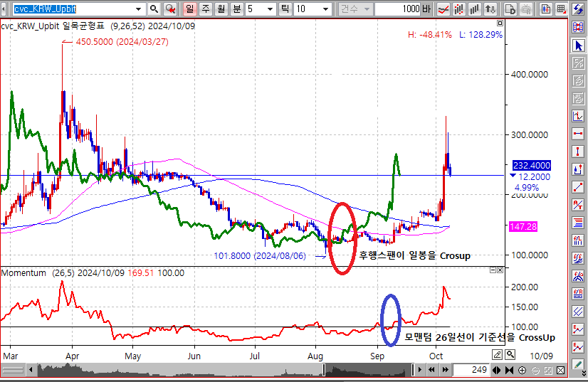Screen dimensions: 588x382
Task: Toggle the weekly (주) period button
Action: (205, 9)
